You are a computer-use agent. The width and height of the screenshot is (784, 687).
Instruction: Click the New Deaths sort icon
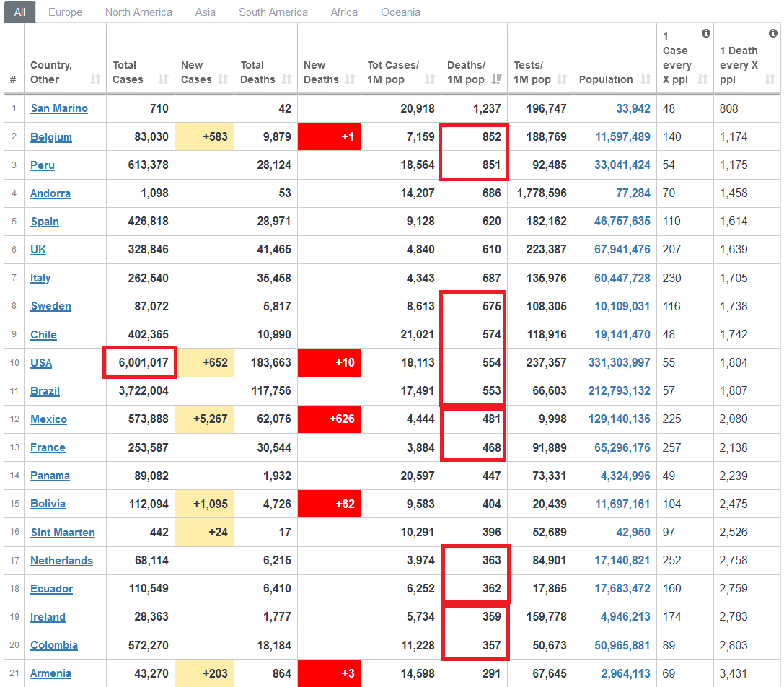pyautogui.click(x=351, y=80)
